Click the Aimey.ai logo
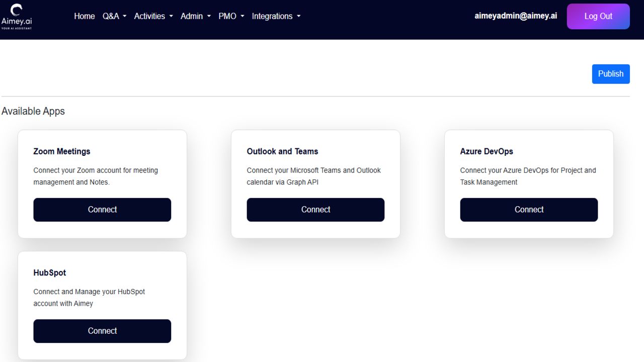Image resolution: width=644 pixels, height=362 pixels. [17, 16]
